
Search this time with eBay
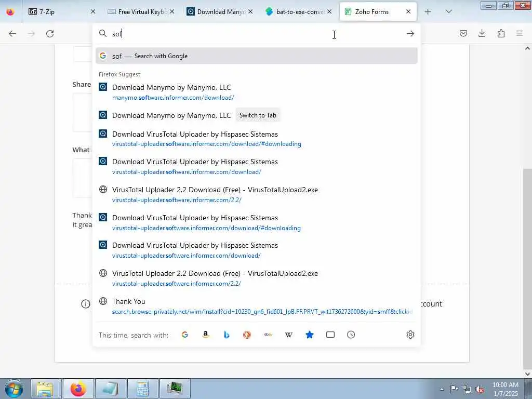[x=268, y=335]
